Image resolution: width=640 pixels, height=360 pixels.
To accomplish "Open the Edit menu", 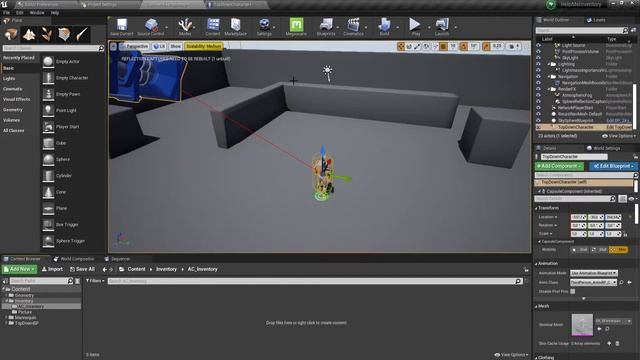I will 19,13.
